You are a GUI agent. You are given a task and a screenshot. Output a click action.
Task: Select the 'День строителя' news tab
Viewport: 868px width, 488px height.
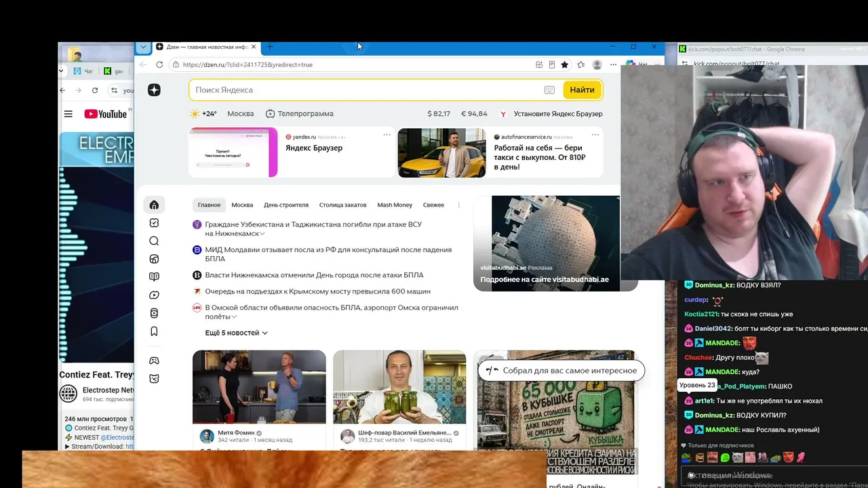(286, 205)
